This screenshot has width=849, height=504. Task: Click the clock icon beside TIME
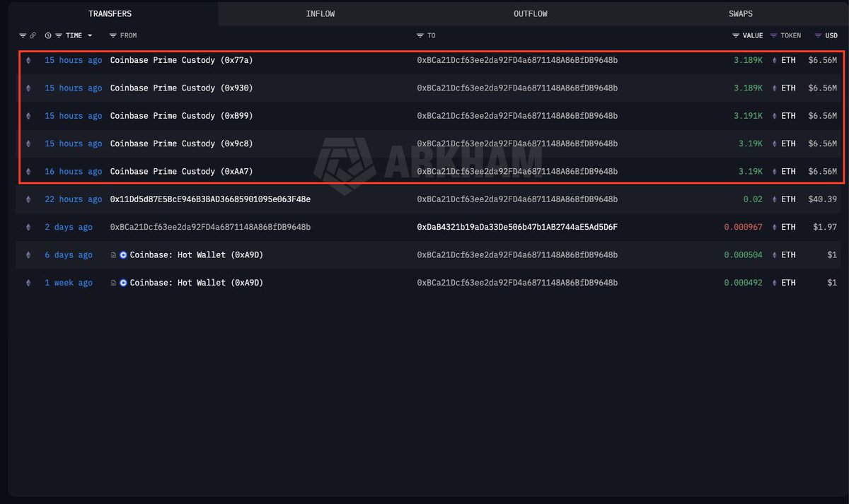tap(48, 35)
